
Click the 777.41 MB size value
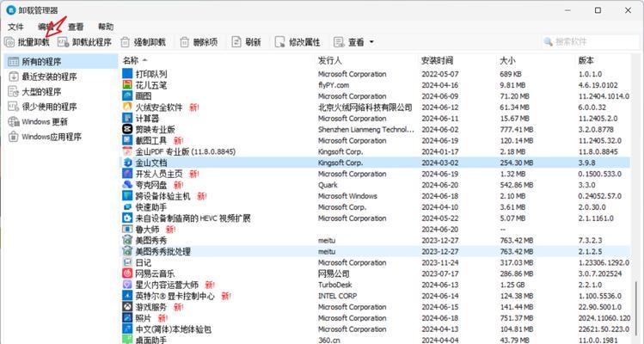click(x=517, y=130)
